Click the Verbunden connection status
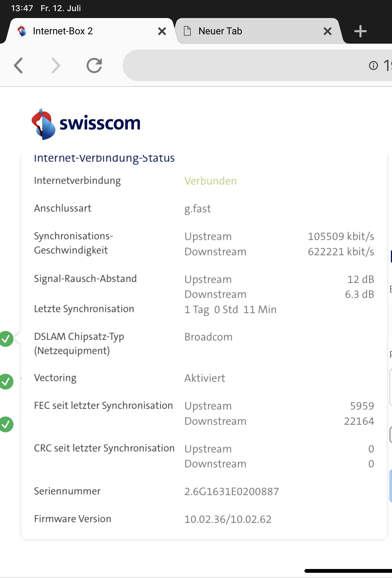 pyautogui.click(x=211, y=181)
